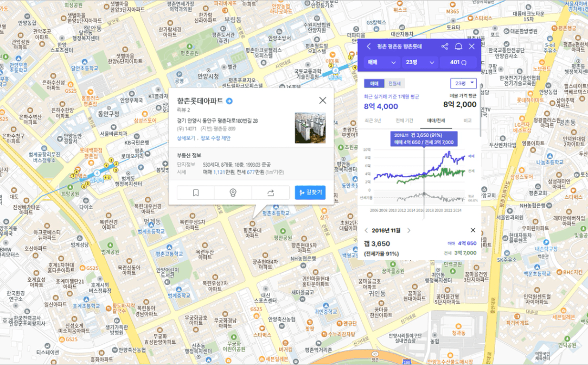Click the 범계역 subway station icon
Screen dimensions: 588x365
(x=97, y=173)
